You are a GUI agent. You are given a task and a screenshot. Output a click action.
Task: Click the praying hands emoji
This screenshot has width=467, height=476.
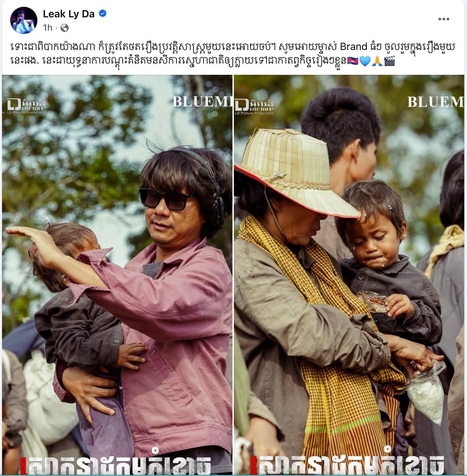tap(377, 62)
